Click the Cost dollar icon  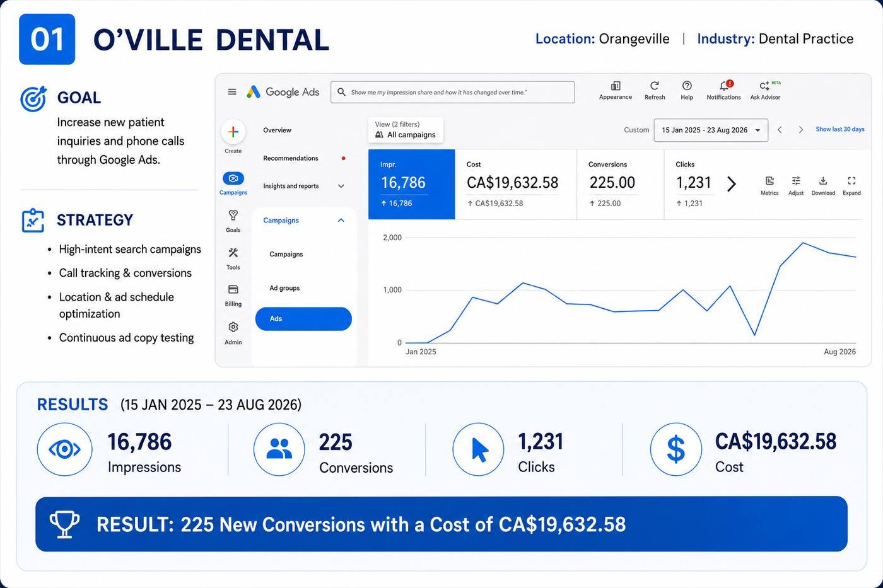[x=676, y=449]
